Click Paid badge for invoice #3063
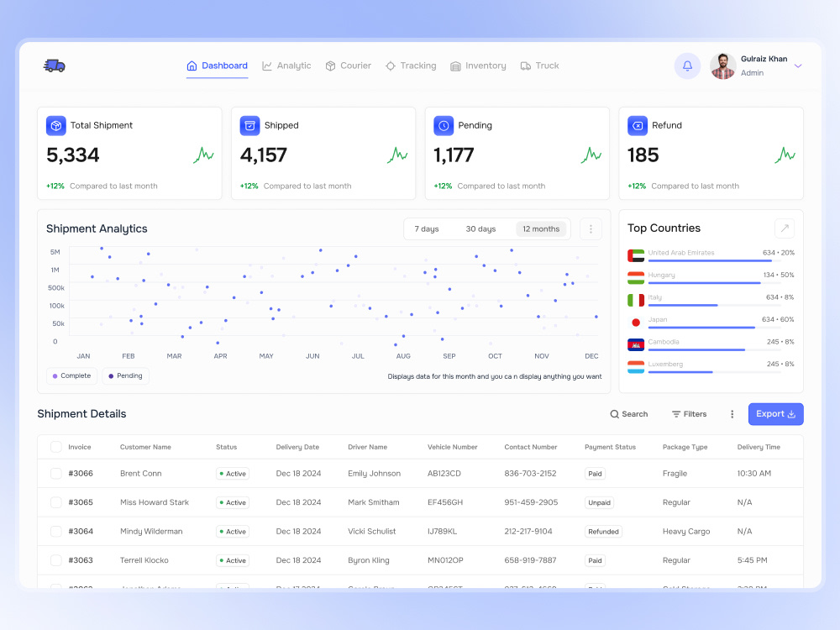The width and height of the screenshot is (840, 630). click(x=595, y=560)
